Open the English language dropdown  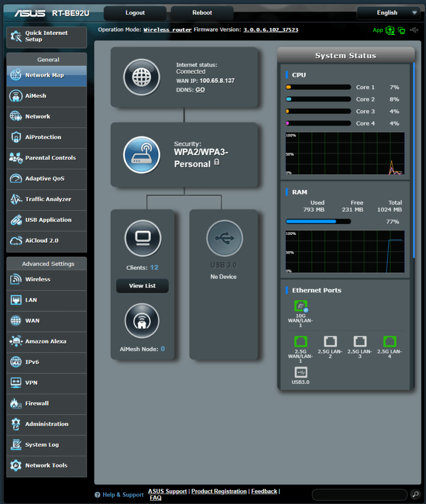tap(389, 13)
